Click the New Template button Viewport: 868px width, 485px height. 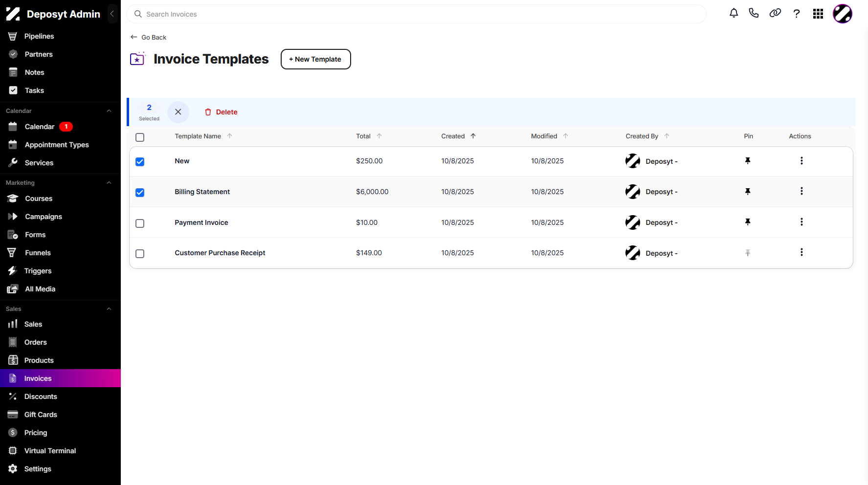[x=315, y=59]
